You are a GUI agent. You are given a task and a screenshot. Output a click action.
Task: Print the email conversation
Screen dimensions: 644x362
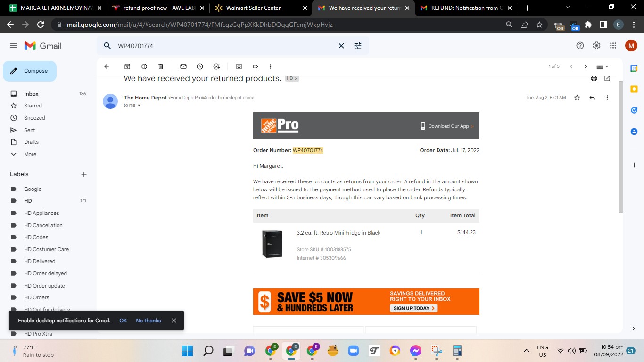[594, 78]
